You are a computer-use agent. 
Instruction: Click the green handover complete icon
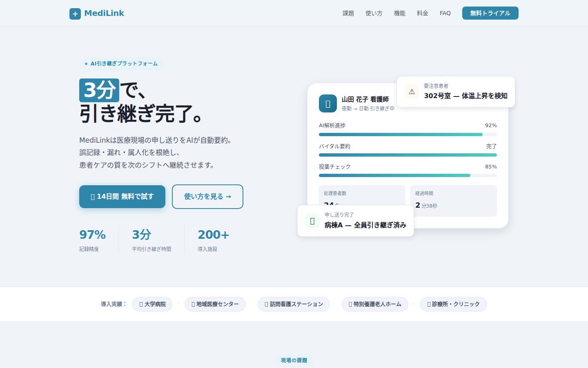312,221
